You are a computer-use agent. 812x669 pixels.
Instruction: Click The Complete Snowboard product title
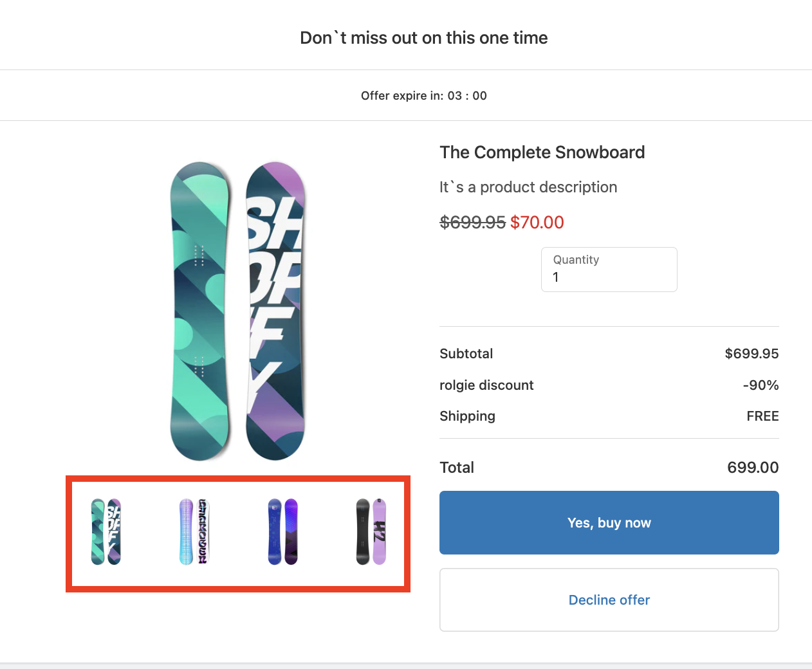pyautogui.click(x=542, y=152)
